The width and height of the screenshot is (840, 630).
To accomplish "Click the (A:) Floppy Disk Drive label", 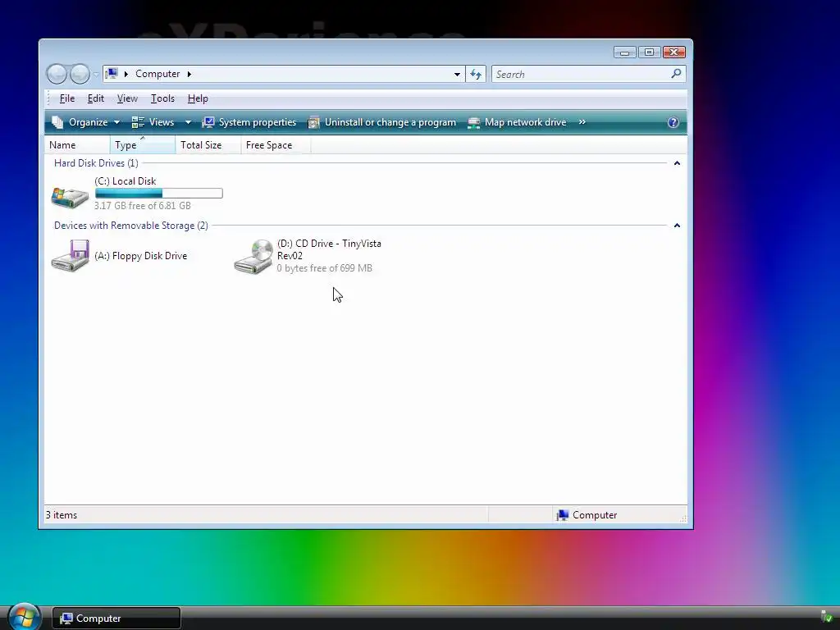I will pos(141,256).
